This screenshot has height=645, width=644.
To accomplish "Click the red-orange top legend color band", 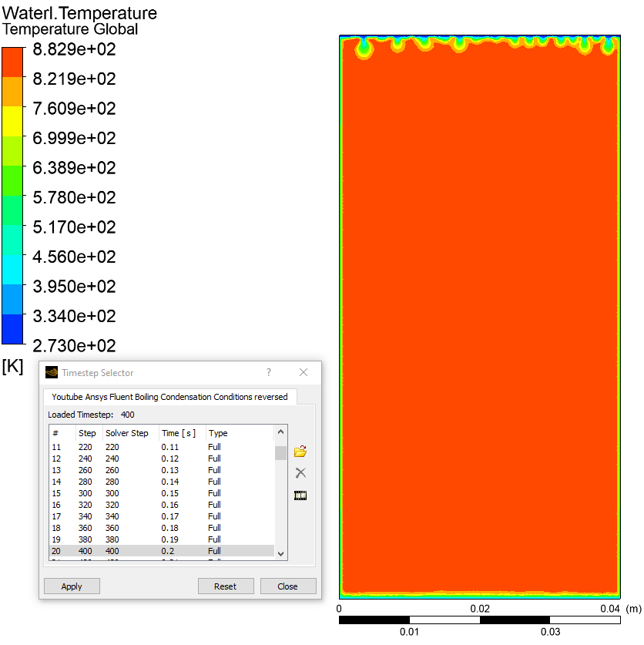I will coord(12,62).
